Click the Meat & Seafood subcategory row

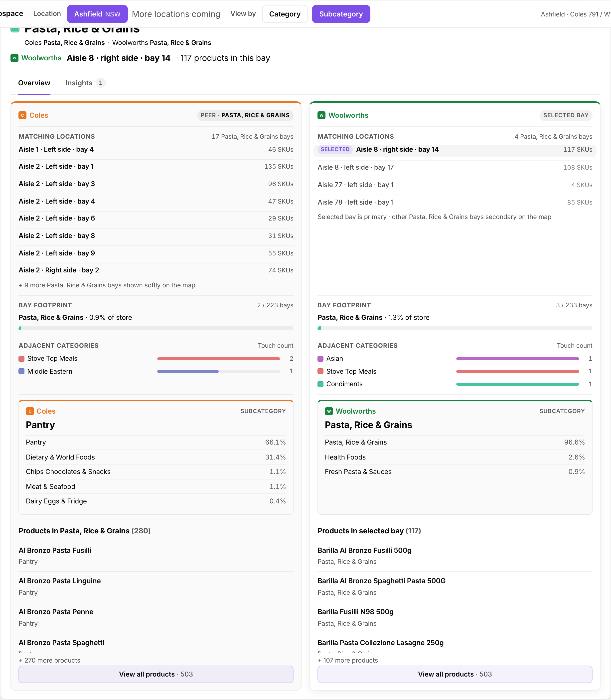point(156,487)
